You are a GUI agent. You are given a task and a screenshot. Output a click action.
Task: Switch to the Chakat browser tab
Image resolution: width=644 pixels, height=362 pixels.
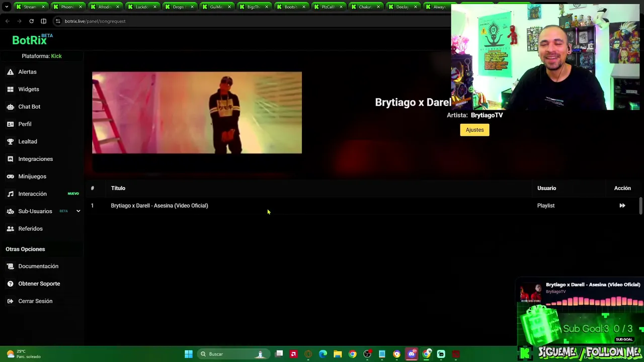click(x=365, y=7)
